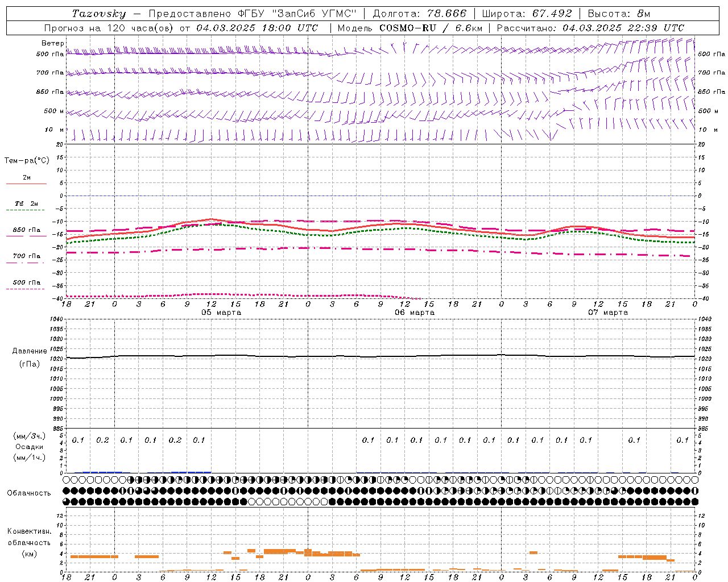Image resolution: width=728 pixels, height=582 pixels.
Task: Click the black pressure curve in Давление chart
Action: pos(380,356)
